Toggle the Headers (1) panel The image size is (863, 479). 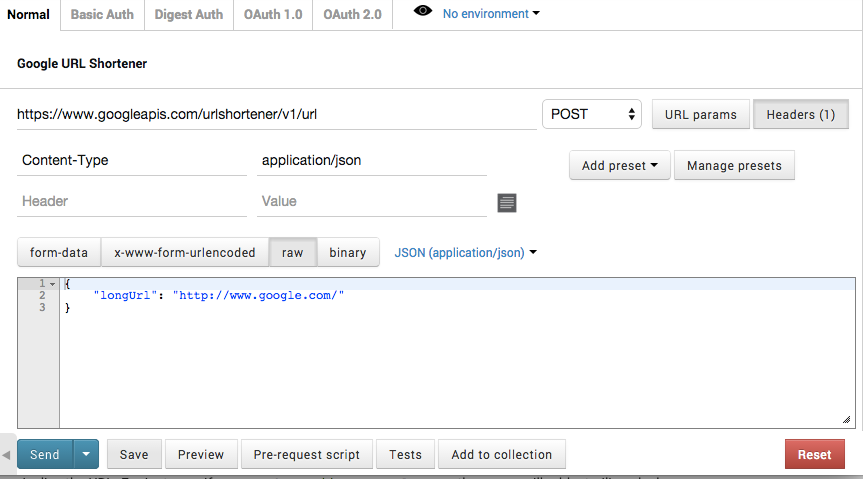[801, 115]
